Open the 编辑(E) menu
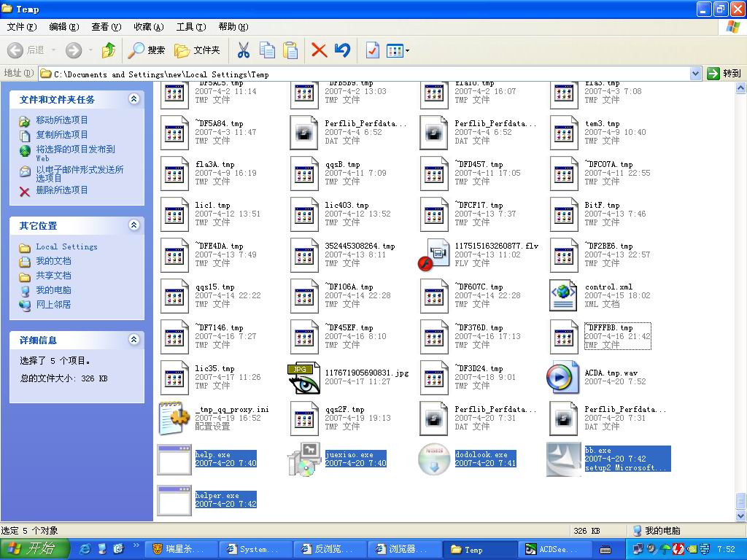Image resolution: width=747 pixels, height=560 pixels. 64,27
